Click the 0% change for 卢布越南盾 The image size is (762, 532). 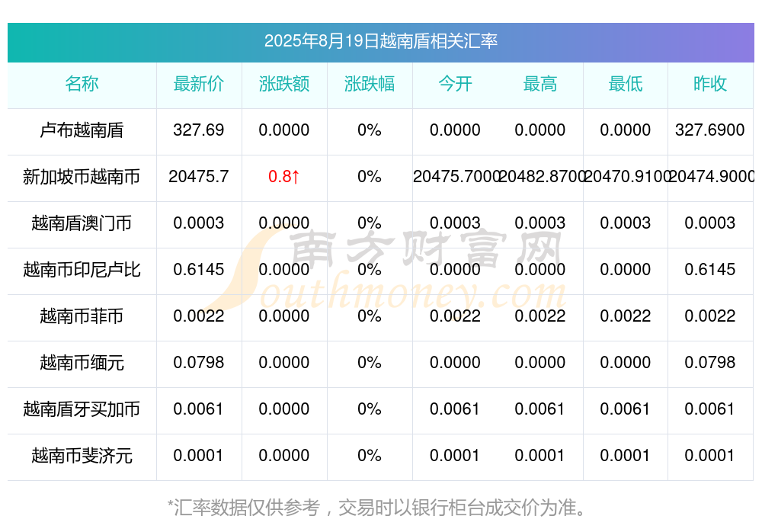point(370,130)
